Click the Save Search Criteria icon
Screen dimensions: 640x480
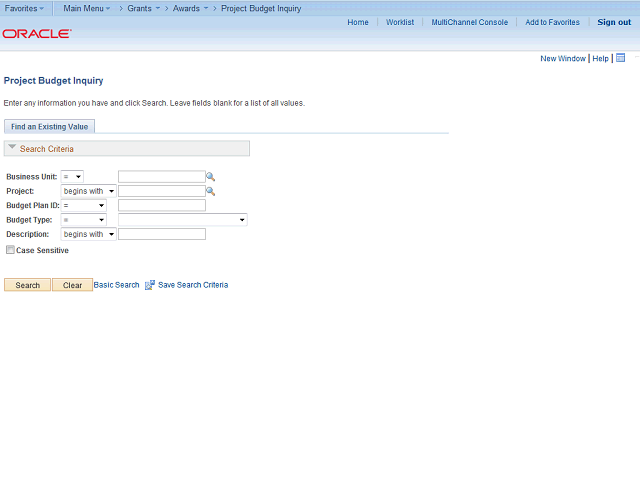pos(150,285)
